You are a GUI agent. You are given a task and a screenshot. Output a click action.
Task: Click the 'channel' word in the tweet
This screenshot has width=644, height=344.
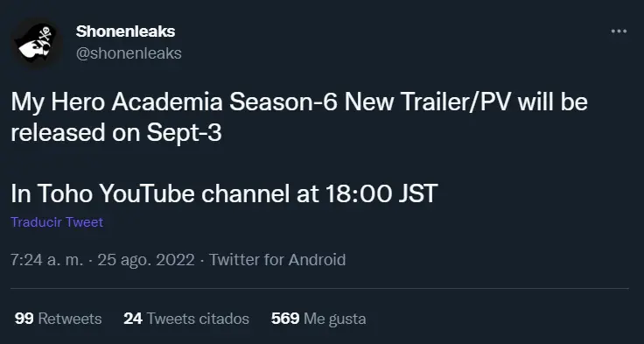coord(245,193)
